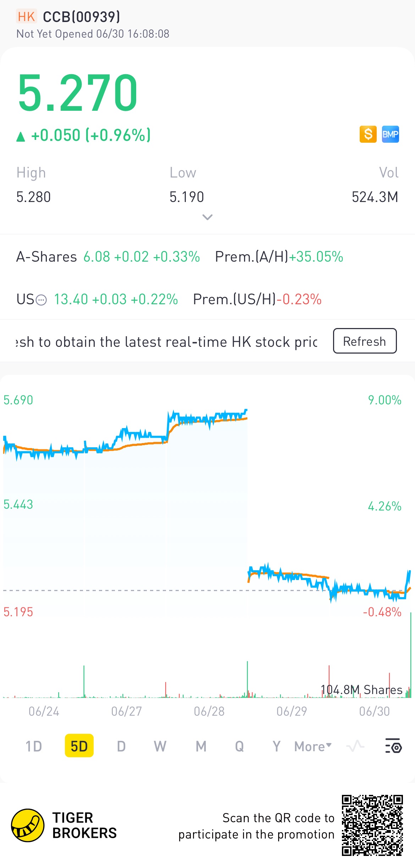This screenshot has height=868, width=415.
Task: Tap the US quote info circle icon
Action: [x=41, y=300]
